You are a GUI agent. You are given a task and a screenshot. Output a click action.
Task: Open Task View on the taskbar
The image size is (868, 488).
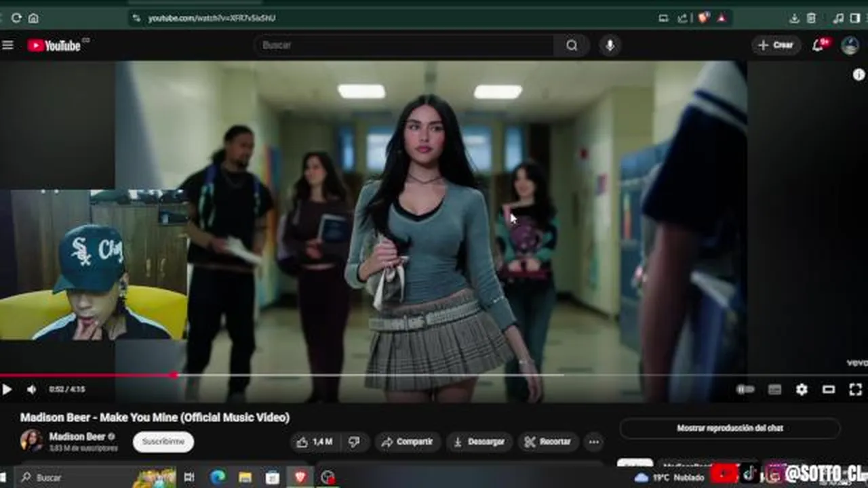[189, 478]
